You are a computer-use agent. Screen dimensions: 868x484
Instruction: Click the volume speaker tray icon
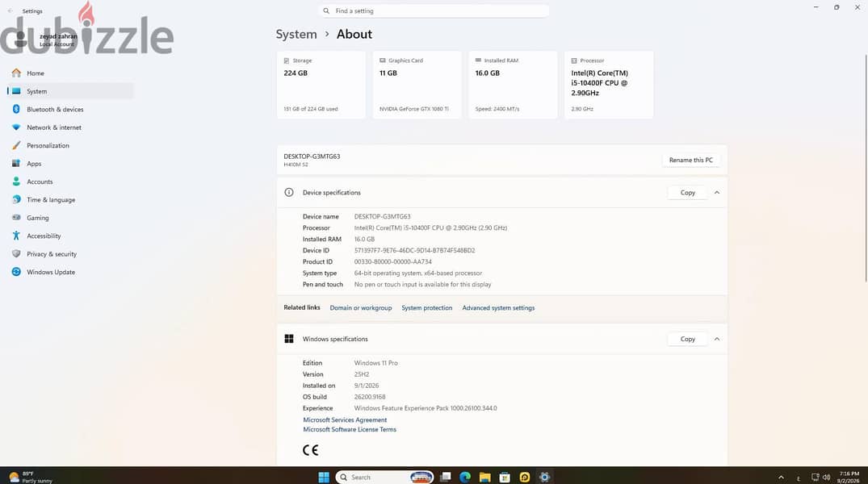pos(827,478)
